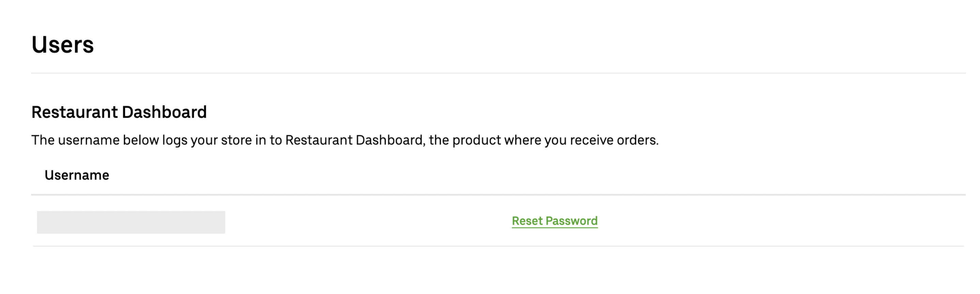Click the word "Restaurant" in the section heading

click(75, 112)
